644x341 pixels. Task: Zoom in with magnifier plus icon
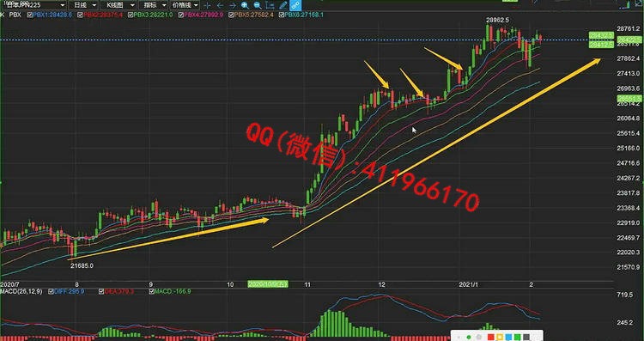click(246, 5)
